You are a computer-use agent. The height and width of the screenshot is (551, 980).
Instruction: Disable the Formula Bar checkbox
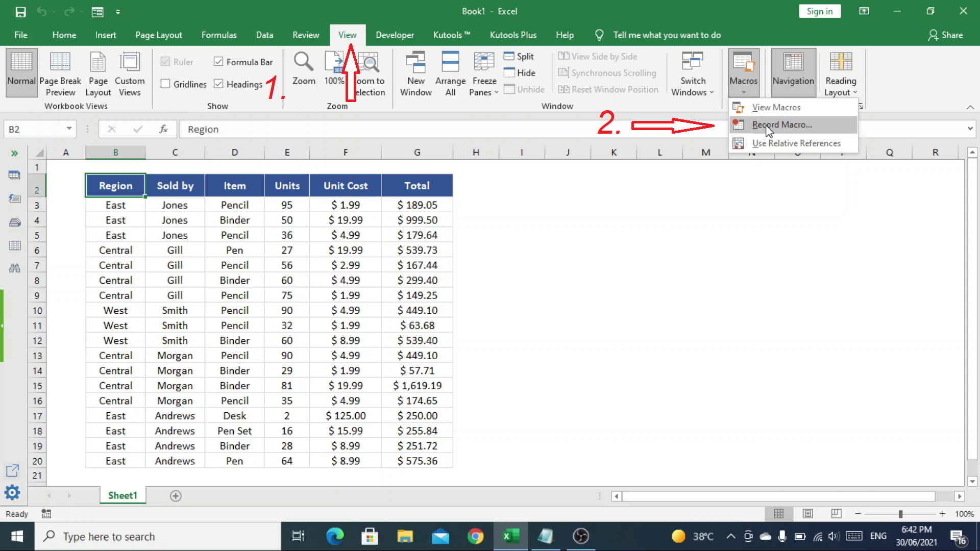click(x=219, y=61)
